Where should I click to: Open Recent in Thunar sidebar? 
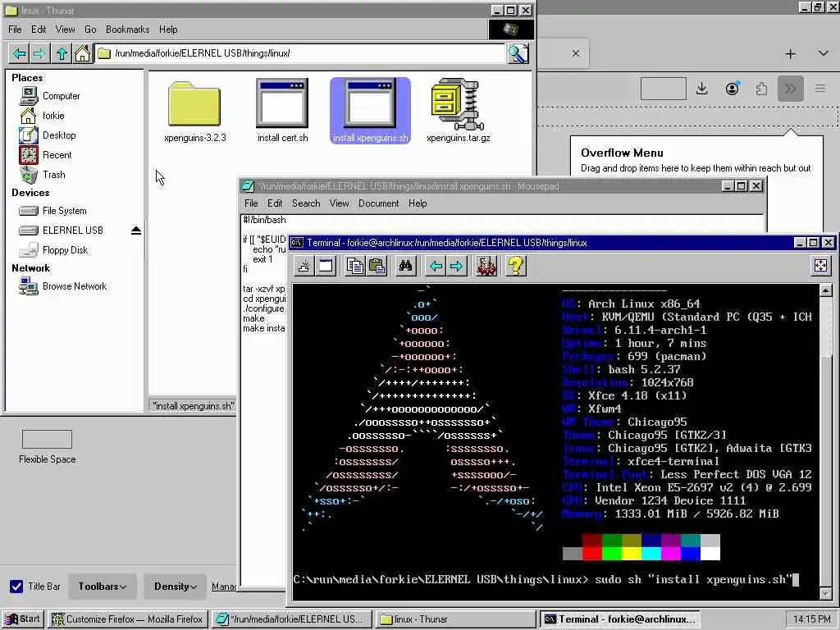(46, 155)
